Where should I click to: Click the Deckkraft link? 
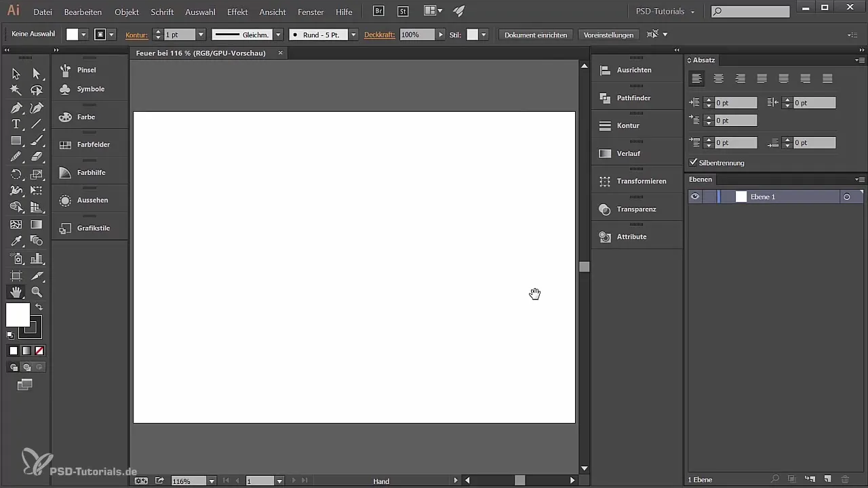379,35
